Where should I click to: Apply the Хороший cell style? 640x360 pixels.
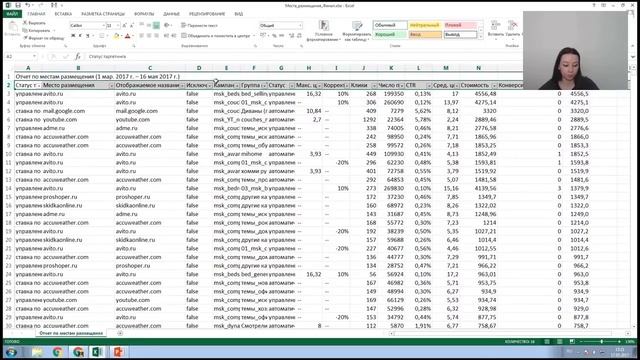click(390, 35)
